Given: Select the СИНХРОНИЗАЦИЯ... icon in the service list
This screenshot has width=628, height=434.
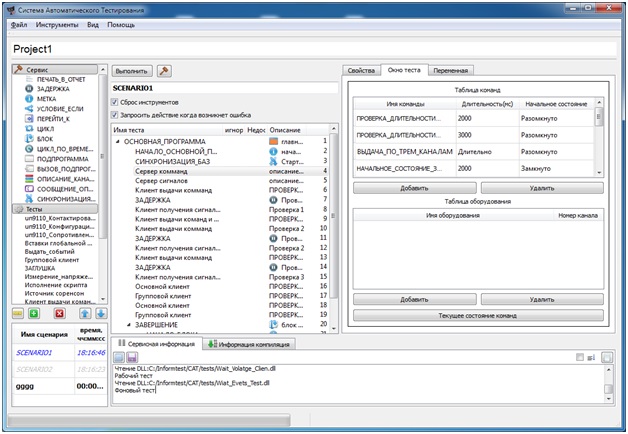Looking at the screenshot, I should (x=29, y=199).
